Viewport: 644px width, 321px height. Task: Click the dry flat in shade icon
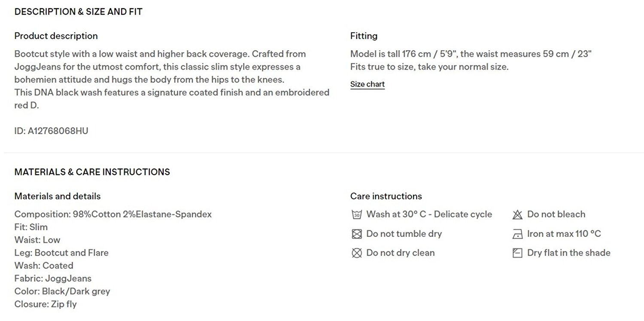pos(517,253)
